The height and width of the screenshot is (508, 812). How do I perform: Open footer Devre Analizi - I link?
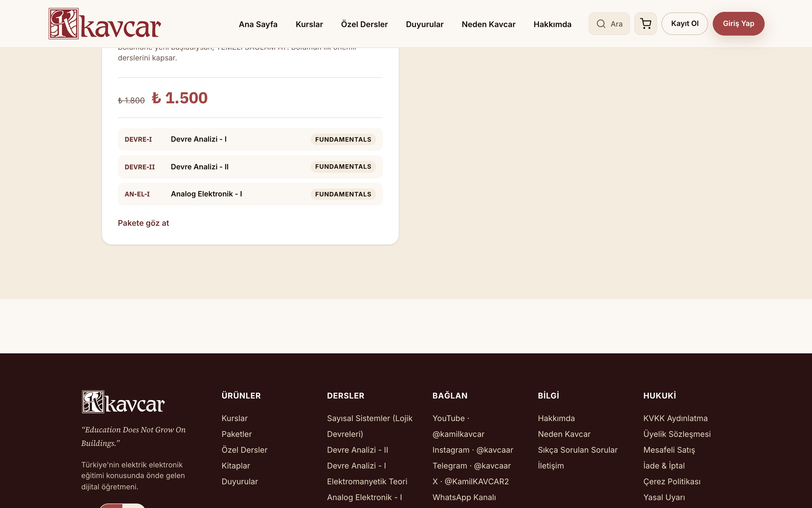pyautogui.click(x=356, y=466)
